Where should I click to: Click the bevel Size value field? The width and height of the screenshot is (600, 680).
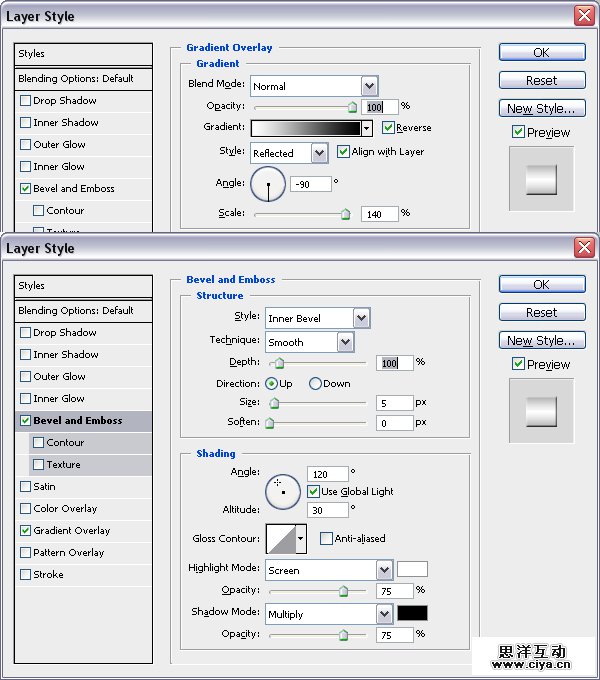click(x=395, y=403)
